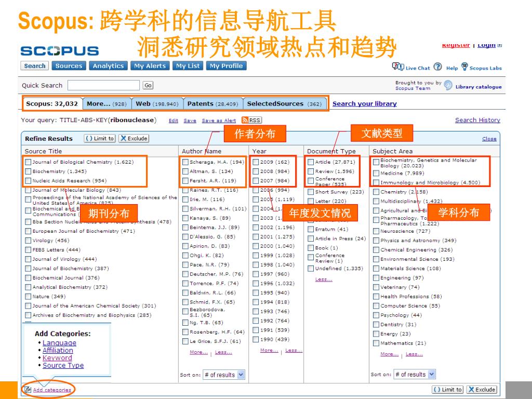
Task: Click the Save query link
Action: (190, 121)
